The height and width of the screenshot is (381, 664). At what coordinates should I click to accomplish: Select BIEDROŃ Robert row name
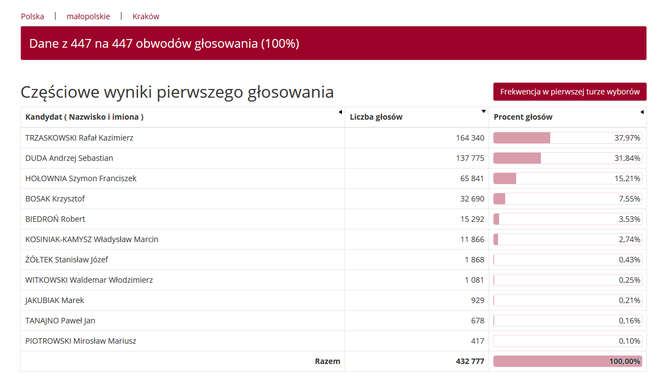55,219
